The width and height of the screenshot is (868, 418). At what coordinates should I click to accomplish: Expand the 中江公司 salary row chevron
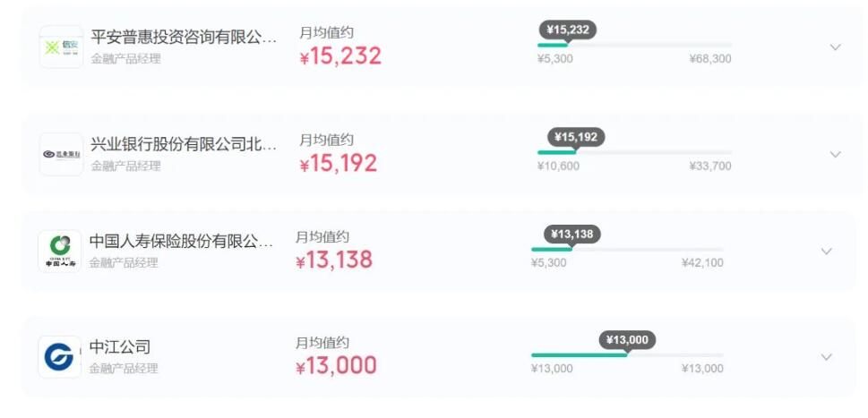click(827, 357)
